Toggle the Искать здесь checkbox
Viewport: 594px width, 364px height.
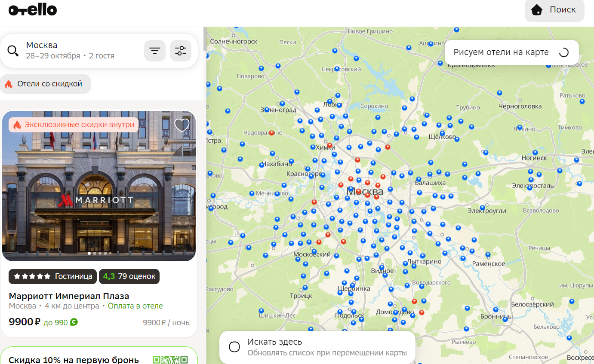click(234, 347)
